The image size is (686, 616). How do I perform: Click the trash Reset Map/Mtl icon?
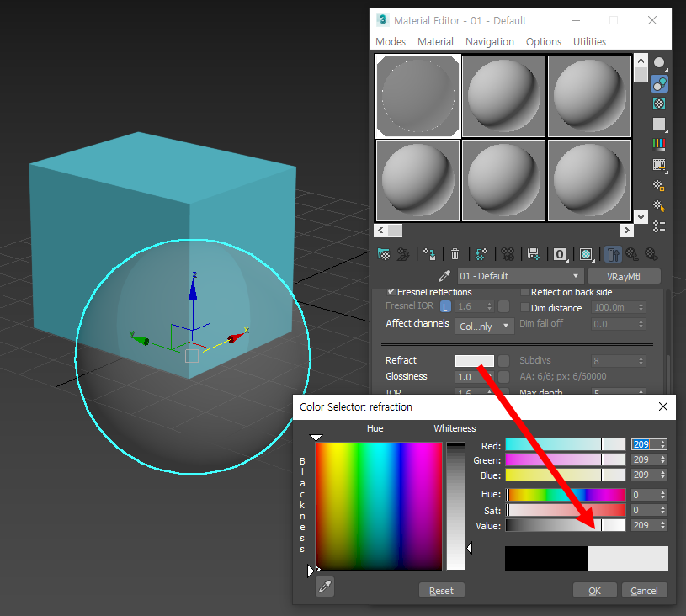[455, 254]
